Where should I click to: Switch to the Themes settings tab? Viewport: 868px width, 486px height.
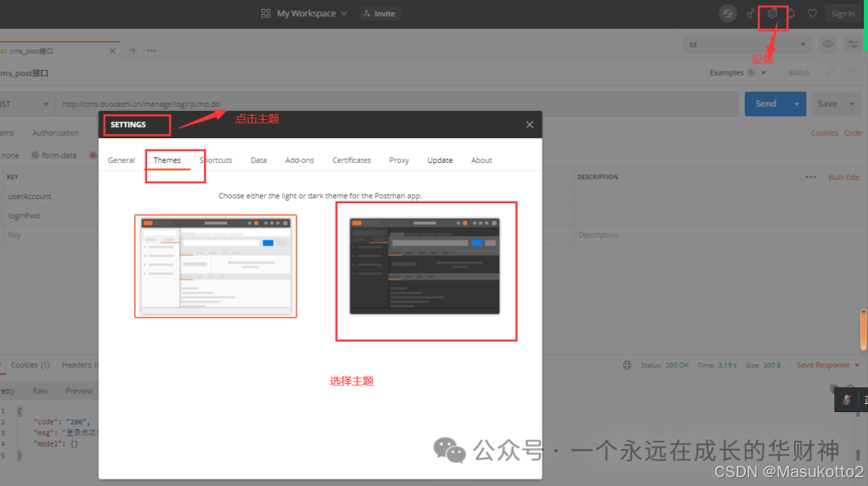point(167,160)
